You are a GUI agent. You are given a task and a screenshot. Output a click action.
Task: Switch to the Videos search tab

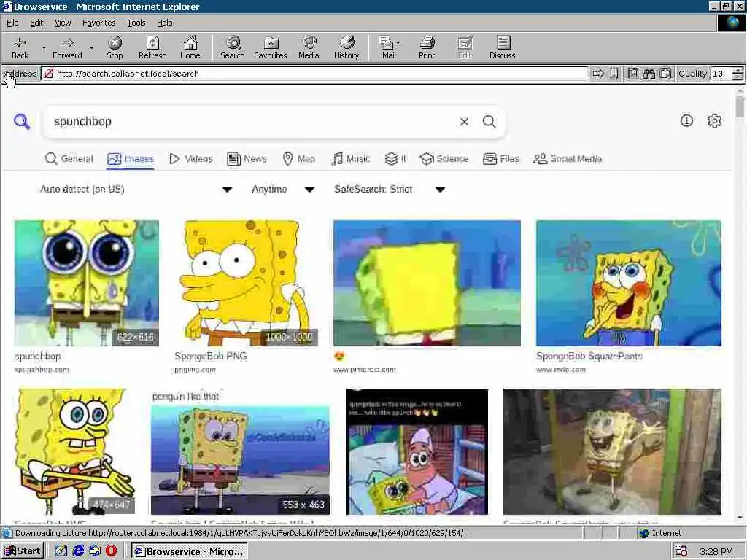coord(191,158)
